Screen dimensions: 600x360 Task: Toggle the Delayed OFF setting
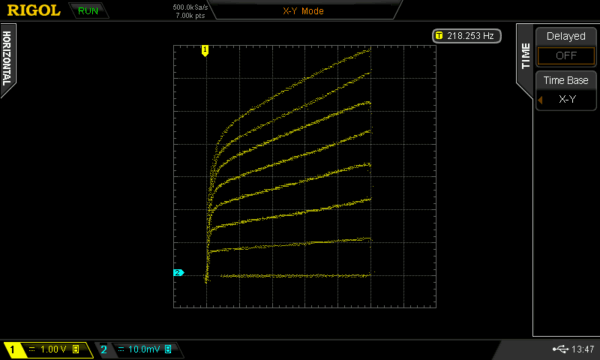tap(566, 56)
